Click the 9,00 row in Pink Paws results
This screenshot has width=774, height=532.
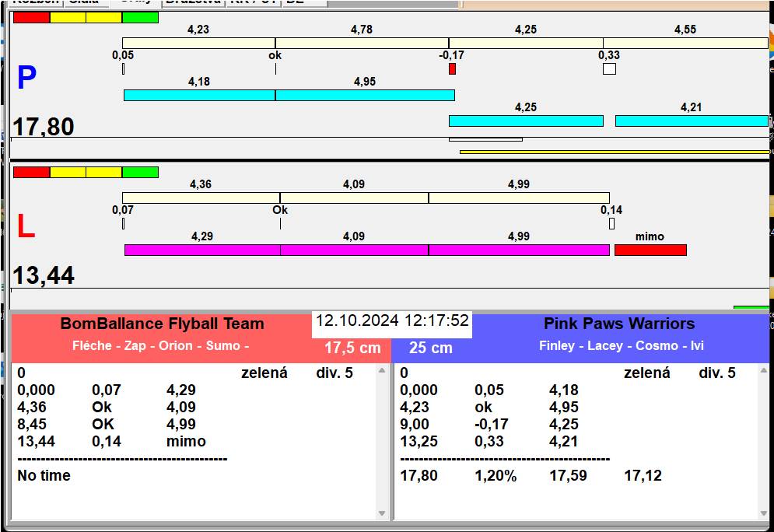click(x=489, y=425)
